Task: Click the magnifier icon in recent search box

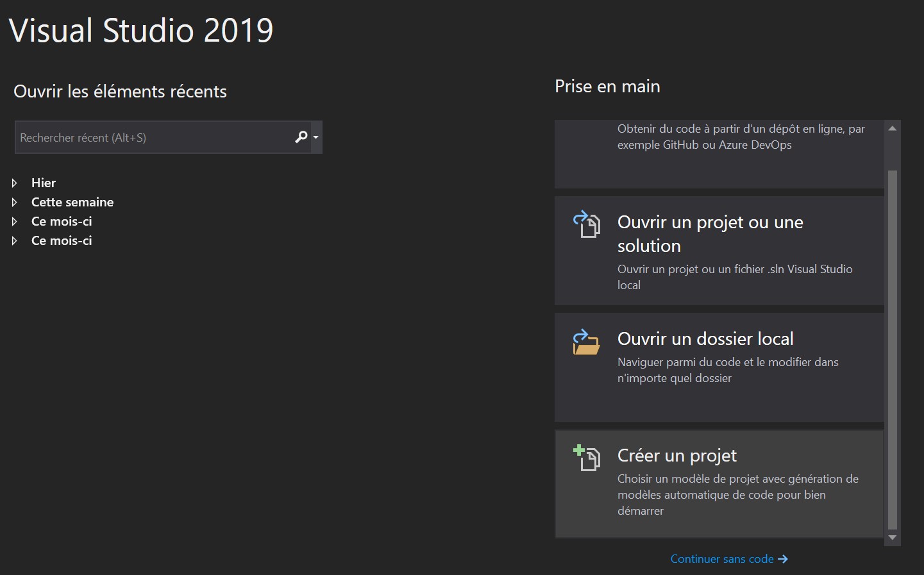Action: point(301,137)
